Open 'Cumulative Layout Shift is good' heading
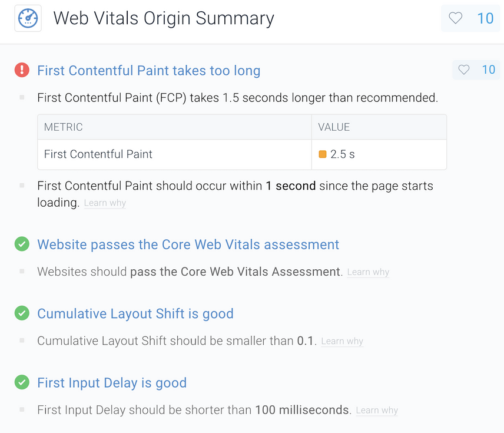 (135, 313)
